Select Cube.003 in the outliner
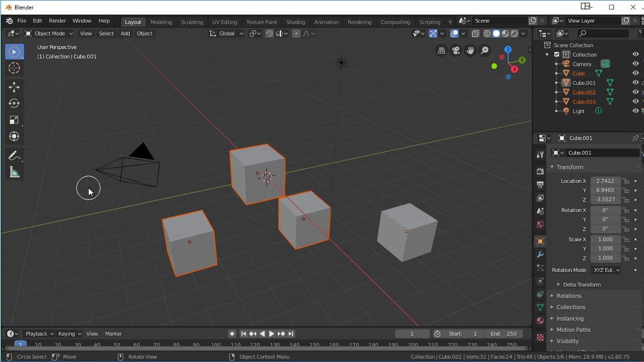644x362 pixels. [584, 102]
